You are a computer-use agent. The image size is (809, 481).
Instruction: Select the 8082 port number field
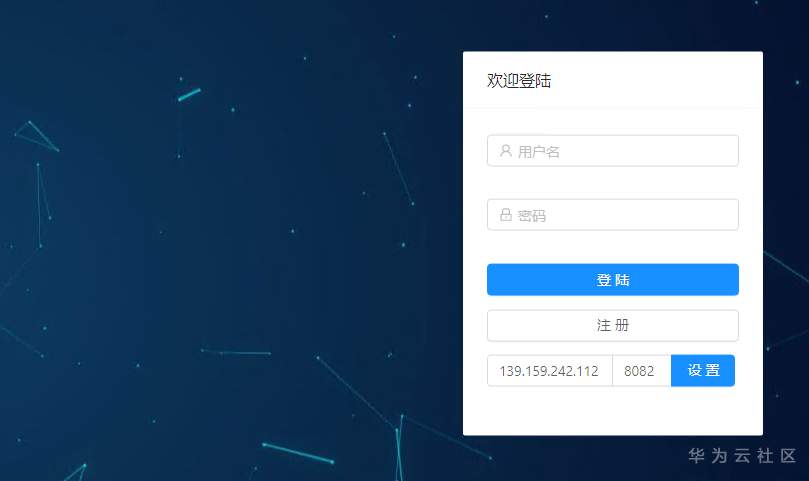641,371
